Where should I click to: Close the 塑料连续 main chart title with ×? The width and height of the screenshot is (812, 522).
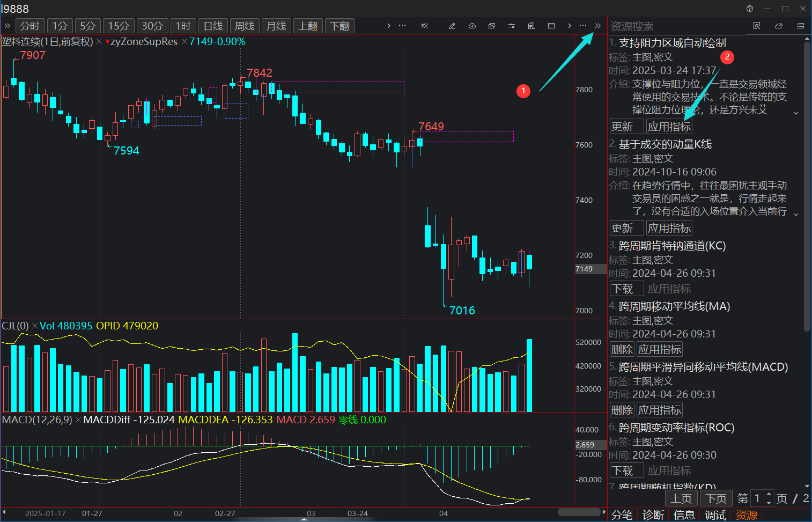[99, 42]
